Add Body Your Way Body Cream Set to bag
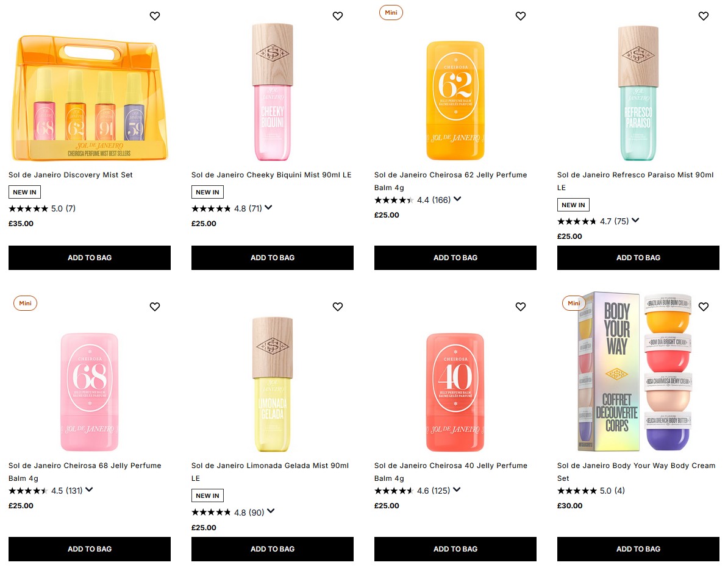The width and height of the screenshot is (728, 568). tap(638, 548)
